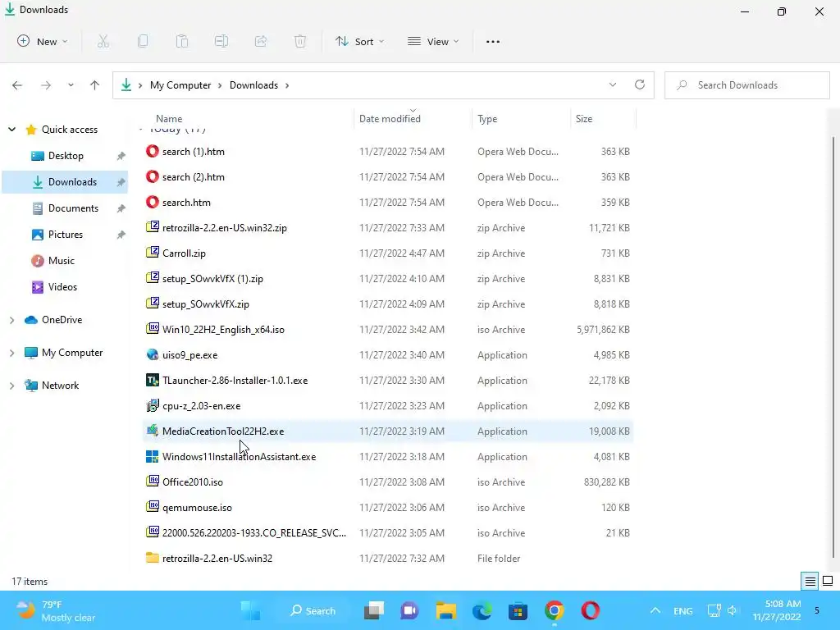Click the retrozilla-2.2.en-US.win32 folder icon
The image size is (840, 630).
click(152, 558)
